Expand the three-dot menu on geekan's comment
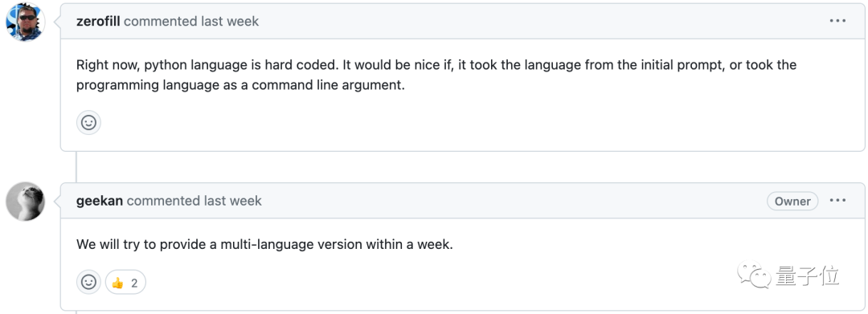The image size is (868, 314). click(x=837, y=201)
